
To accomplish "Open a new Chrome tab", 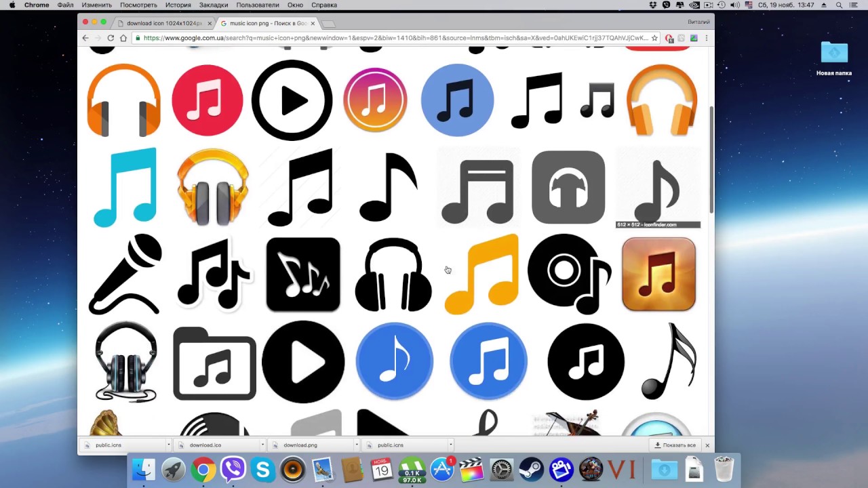I will [328, 24].
